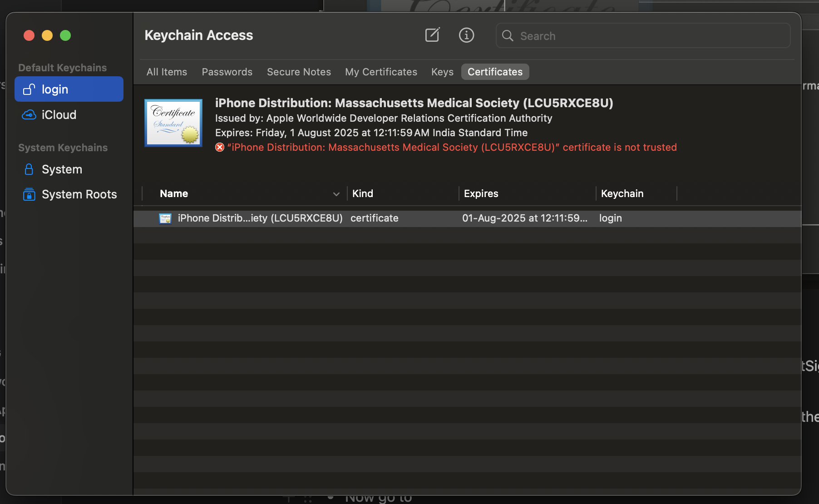
Task: Click the small certificate icon in the list row
Action: click(165, 218)
